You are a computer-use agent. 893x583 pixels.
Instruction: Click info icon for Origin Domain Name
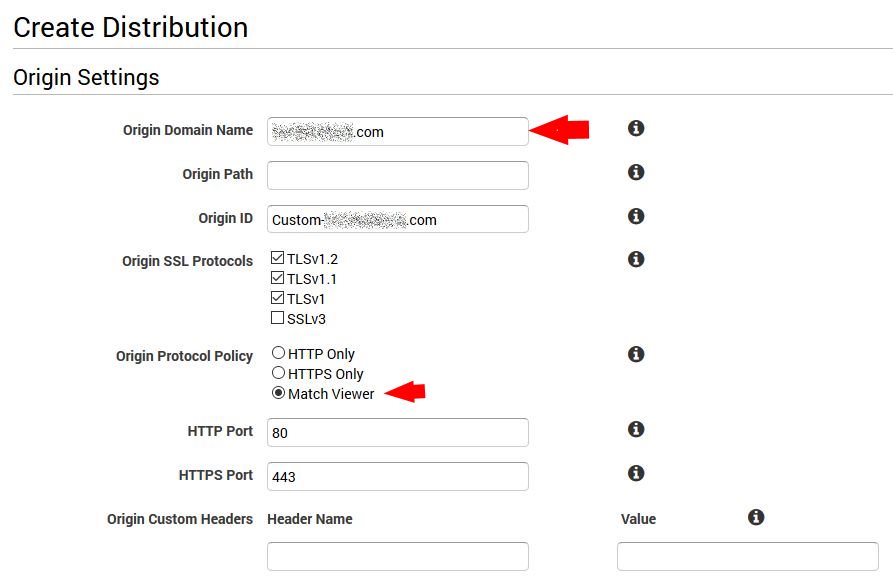pyautogui.click(x=636, y=128)
